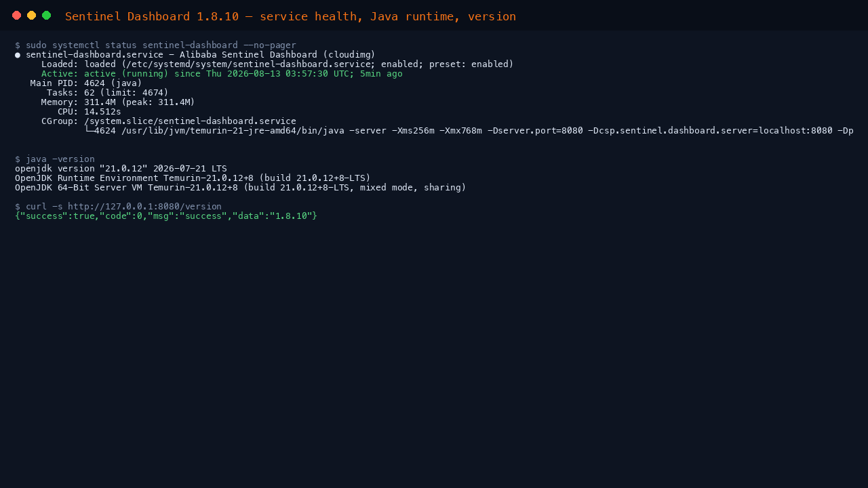This screenshot has width=868, height=488.
Task: Click the 'curl -s http://127.0.0.1:8080/version' command
Action: pos(118,207)
